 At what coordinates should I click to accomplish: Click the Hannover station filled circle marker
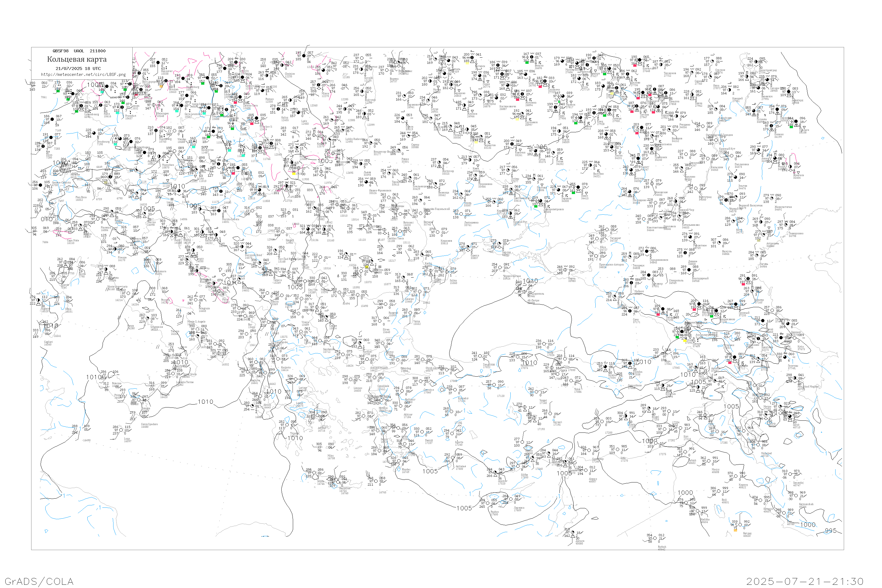158,63
